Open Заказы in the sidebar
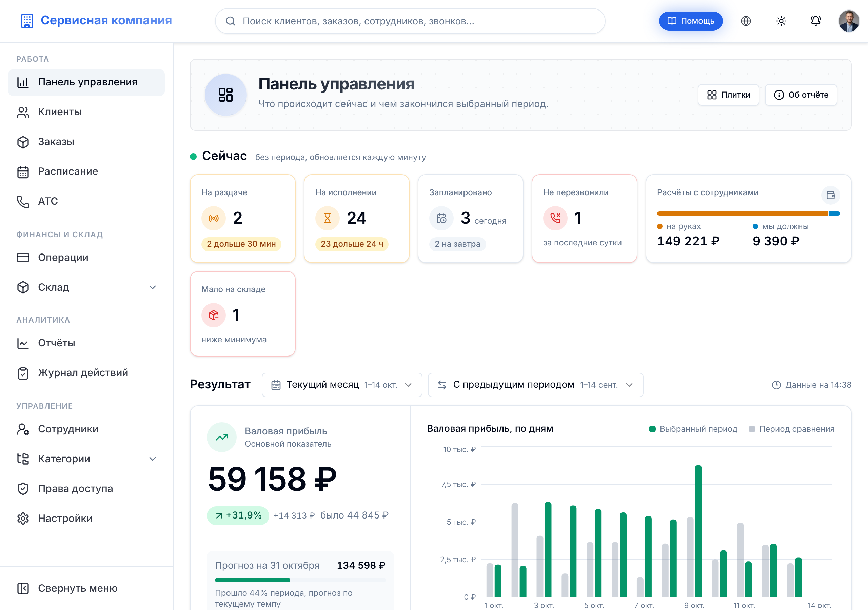The width and height of the screenshot is (868, 610). click(x=86, y=142)
